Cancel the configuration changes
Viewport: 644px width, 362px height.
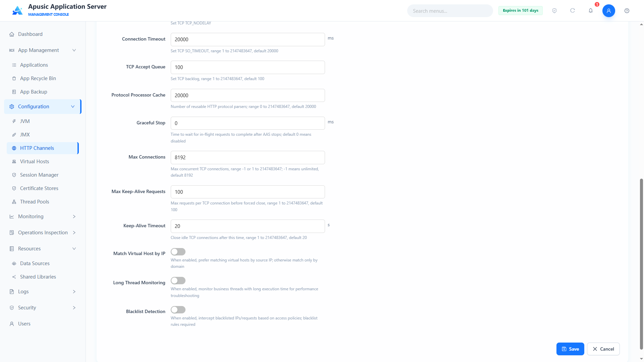[603, 349]
